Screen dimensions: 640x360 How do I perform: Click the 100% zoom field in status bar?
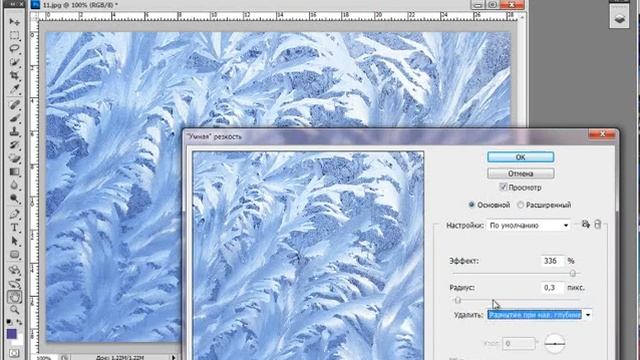tap(44, 358)
